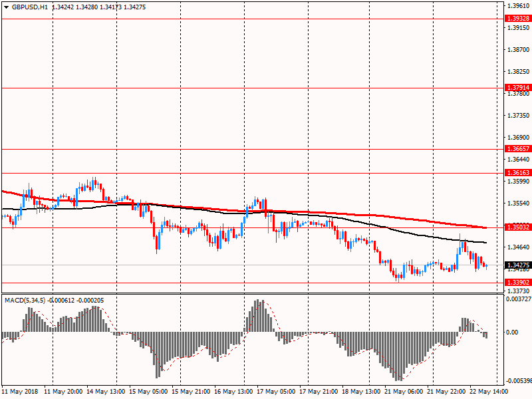
Task: Select the 1.35540 price scale value
Action: click(x=518, y=203)
